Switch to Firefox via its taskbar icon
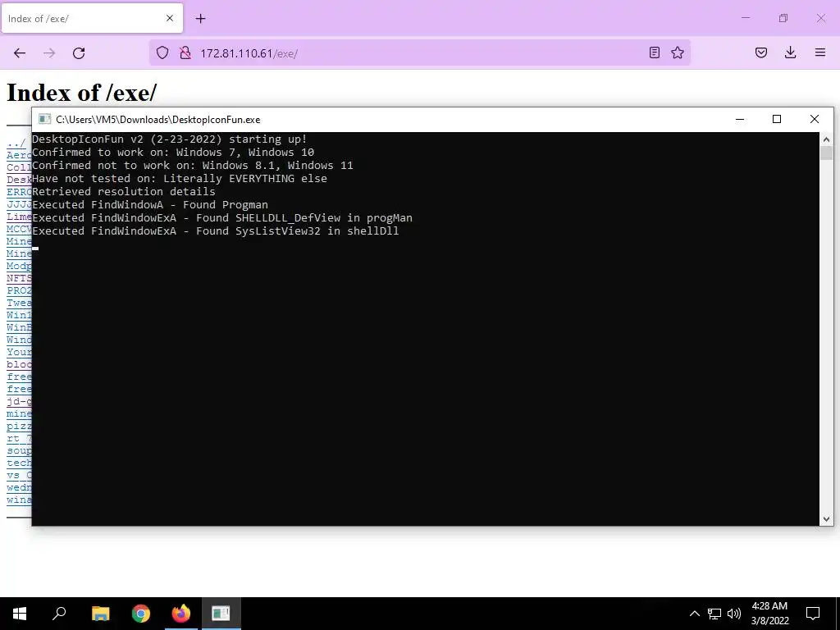The width and height of the screenshot is (840, 630). point(181,614)
